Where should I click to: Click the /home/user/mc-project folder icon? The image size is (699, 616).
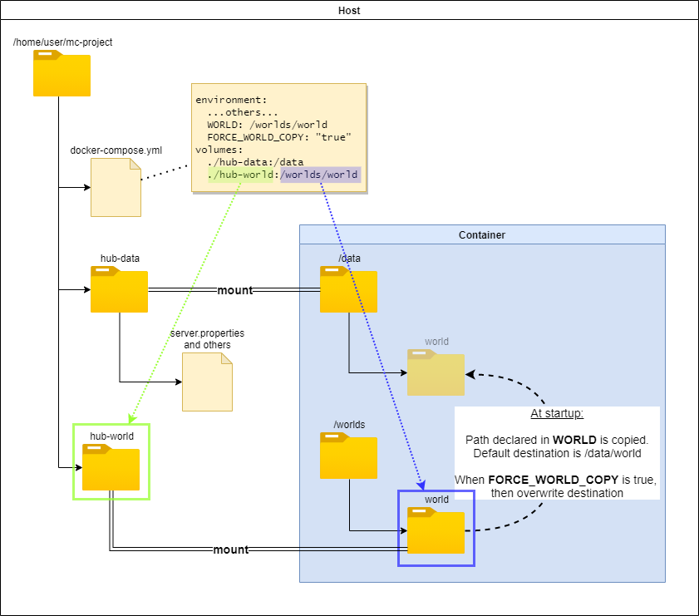[x=62, y=73]
